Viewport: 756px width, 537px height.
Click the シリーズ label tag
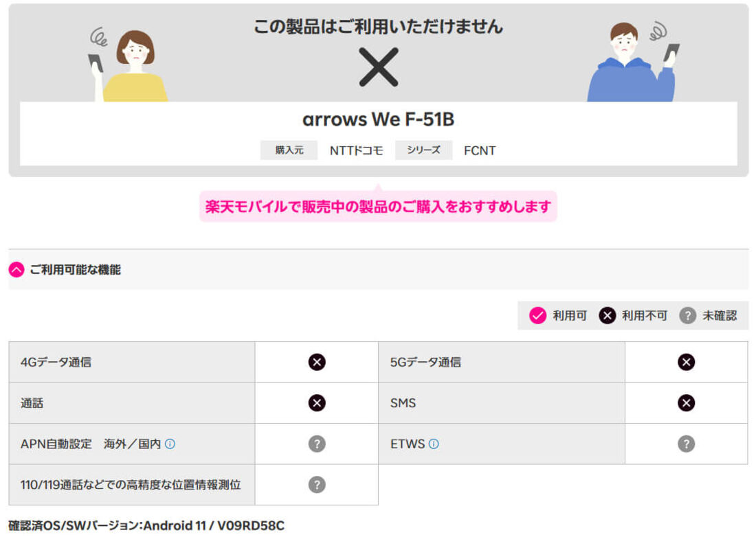[423, 150]
